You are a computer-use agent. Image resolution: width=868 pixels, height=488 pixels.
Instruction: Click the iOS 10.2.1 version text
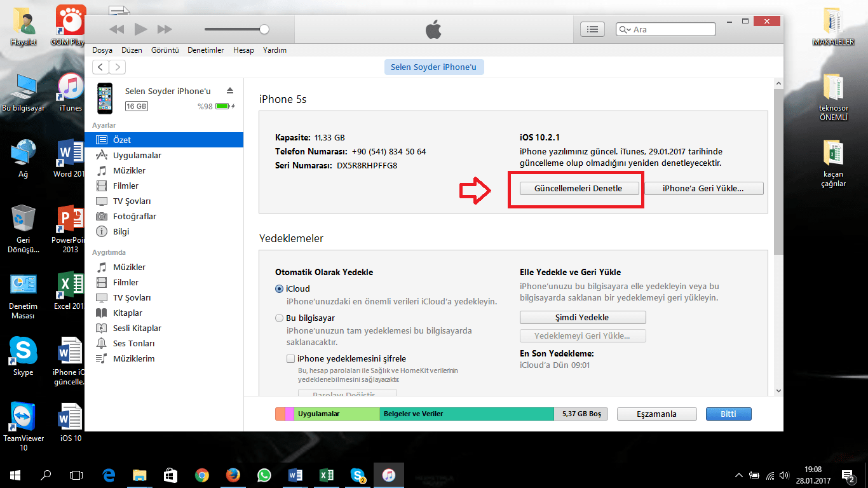coord(539,137)
